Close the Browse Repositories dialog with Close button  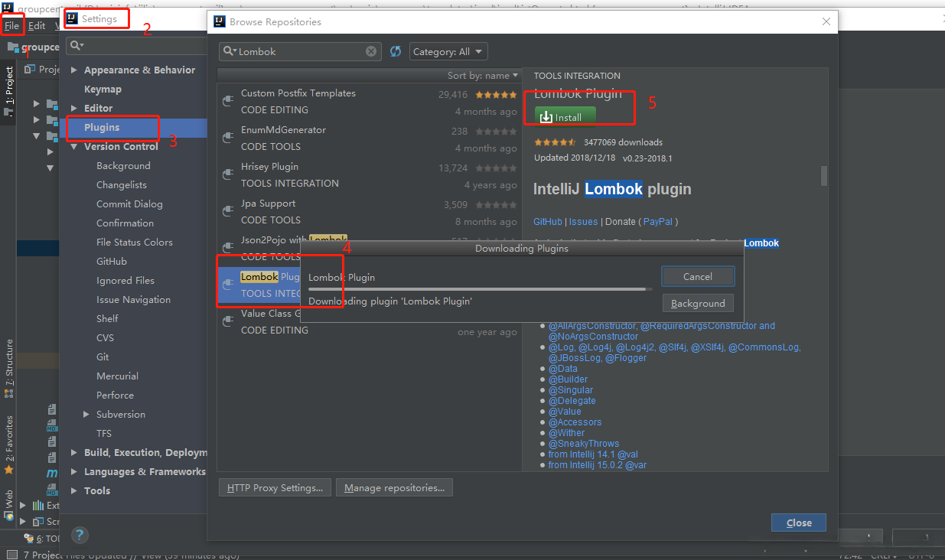pos(799,523)
